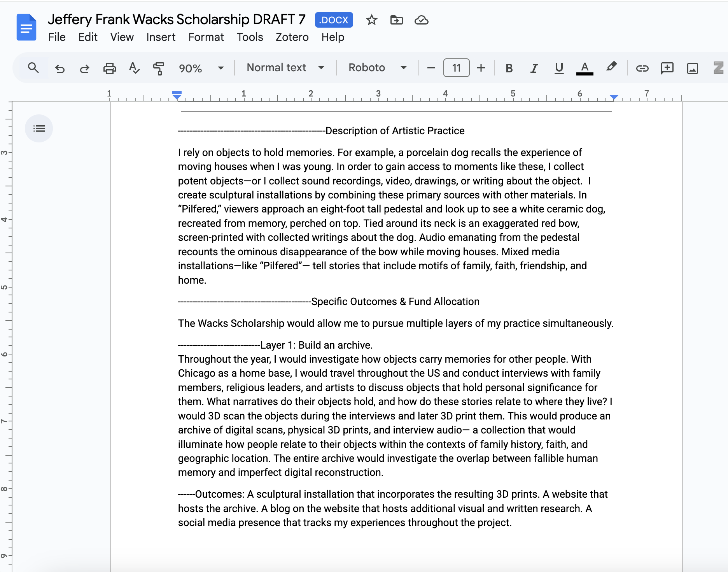Open the Roboto font dropdown
Image resolution: width=728 pixels, height=572 pixels.
point(377,68)
